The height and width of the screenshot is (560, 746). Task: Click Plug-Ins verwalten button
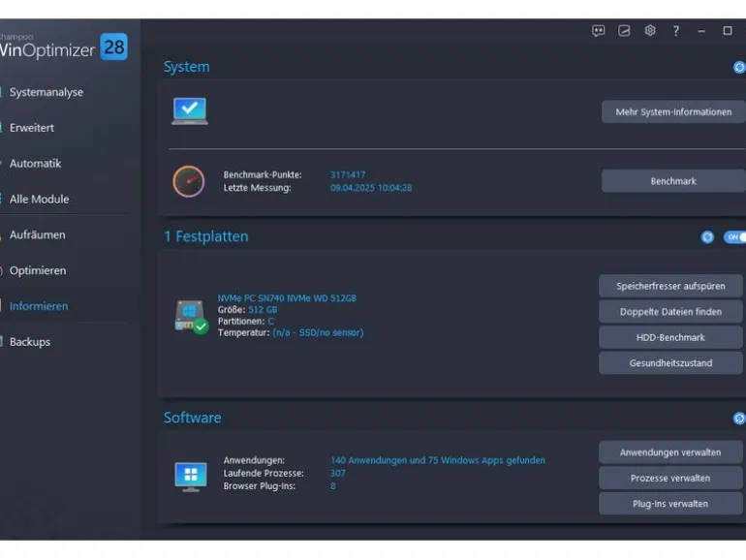(670, 504)
